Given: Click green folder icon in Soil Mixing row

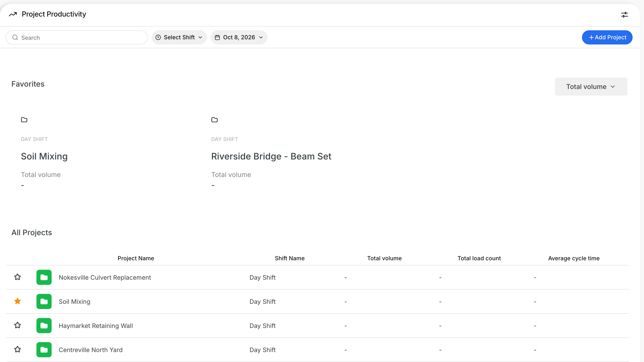Looking at the screenshot, I should point(44,301).
